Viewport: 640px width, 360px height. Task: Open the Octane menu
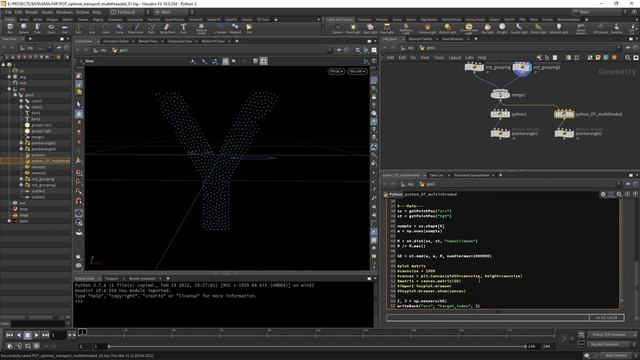(x=82, y=12)
